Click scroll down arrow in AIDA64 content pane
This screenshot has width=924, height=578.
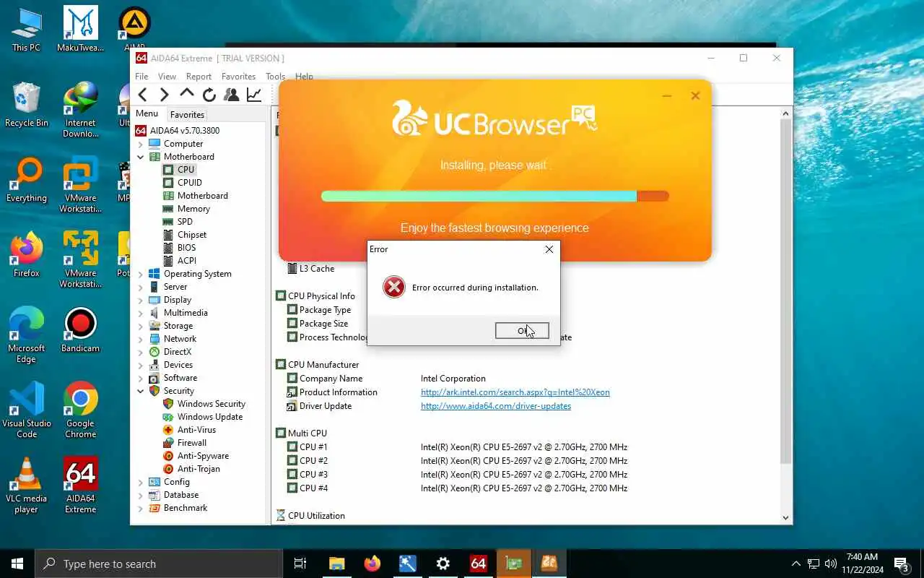click(x=786, y=517)
